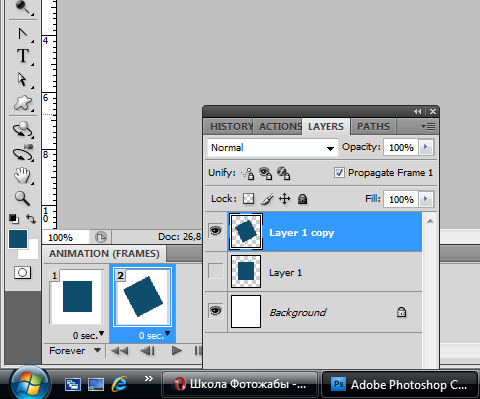
Task: Switch to the Actions tab
Action: (278, 127)
